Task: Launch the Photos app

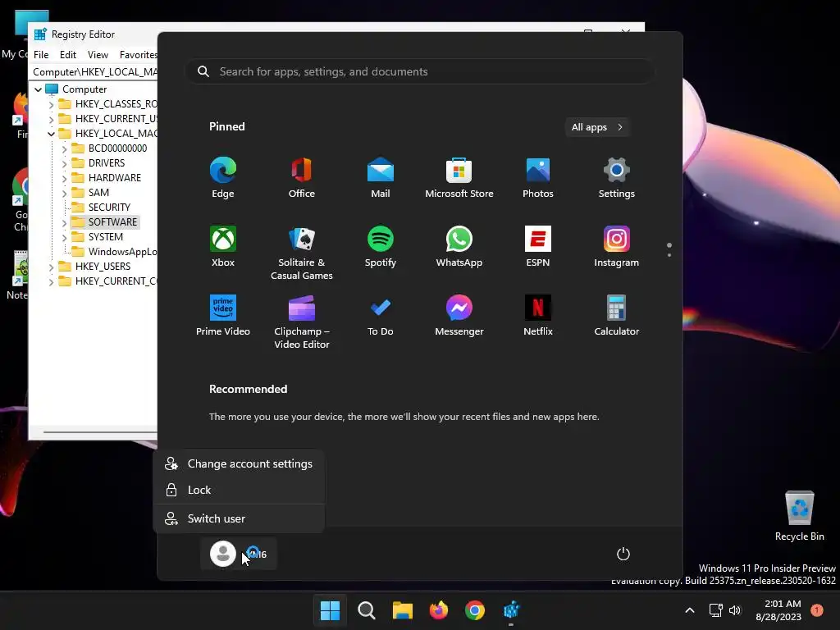Action: coord(538,177)
